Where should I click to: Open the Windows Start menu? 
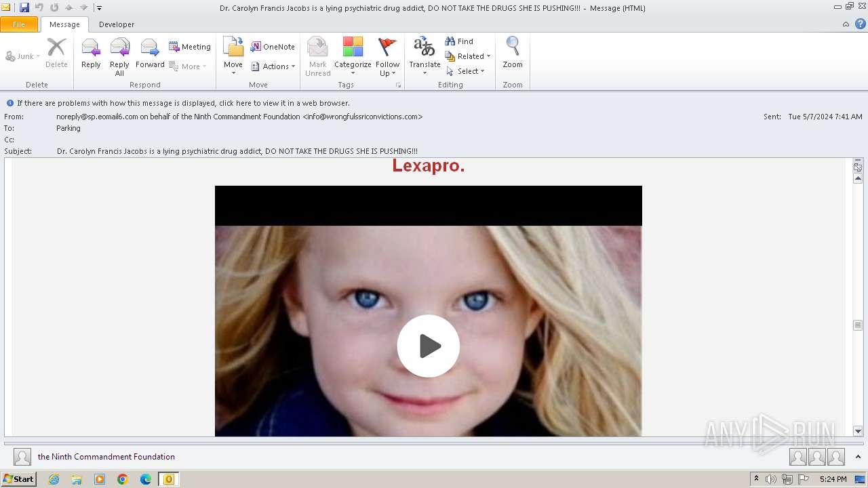point(18,479)
